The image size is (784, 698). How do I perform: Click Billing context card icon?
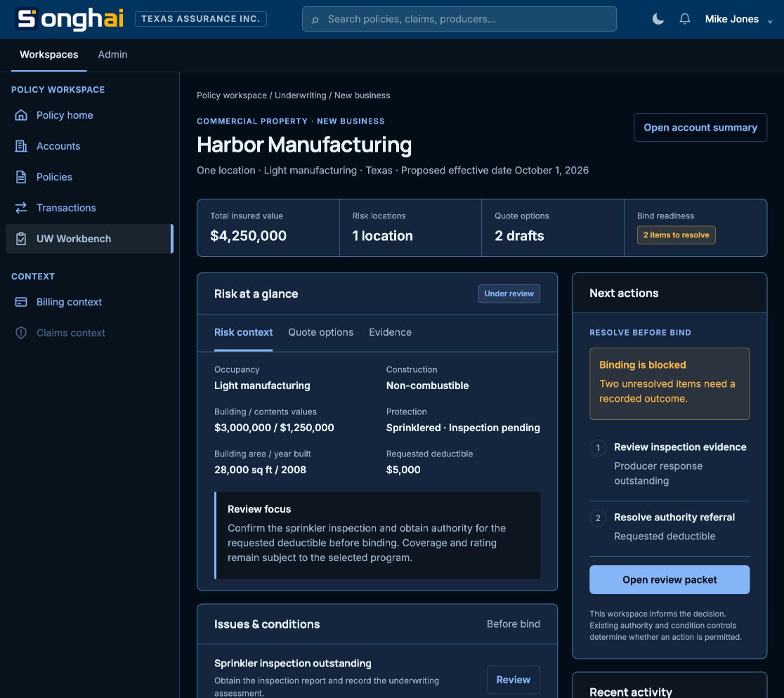(21, 302)
